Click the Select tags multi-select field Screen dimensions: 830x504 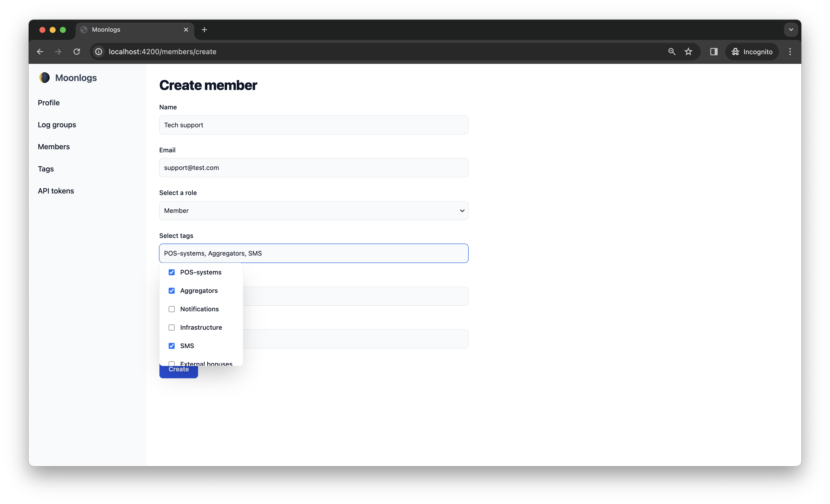[x=313, y=253]
